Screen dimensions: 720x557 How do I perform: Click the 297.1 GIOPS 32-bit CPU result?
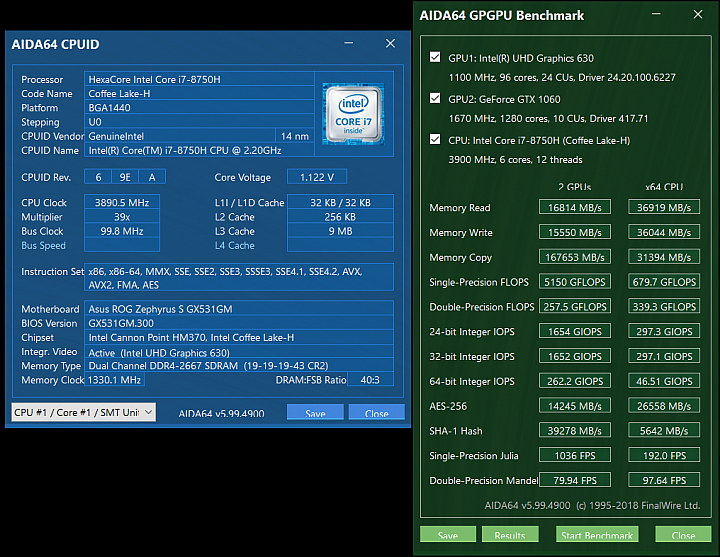664,356
